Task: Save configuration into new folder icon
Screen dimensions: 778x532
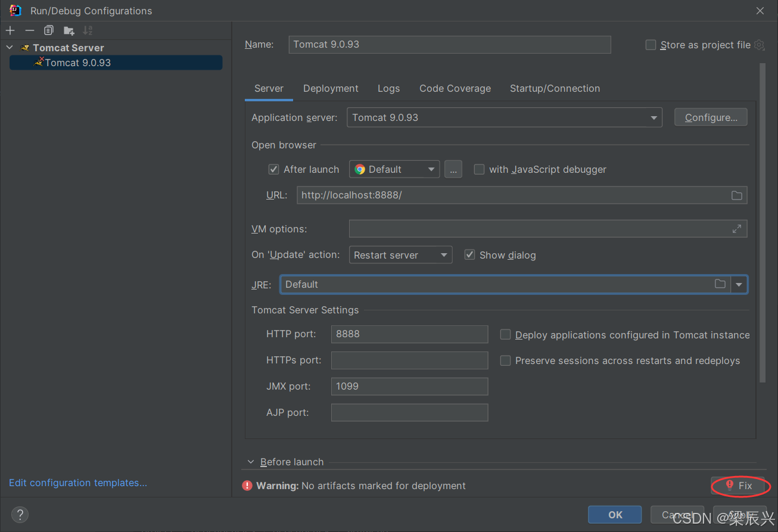Action: coord(69,30)
